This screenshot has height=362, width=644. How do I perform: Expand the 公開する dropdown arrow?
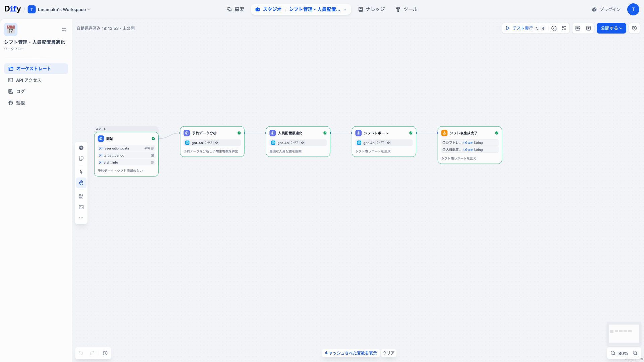tap(621, 28)
